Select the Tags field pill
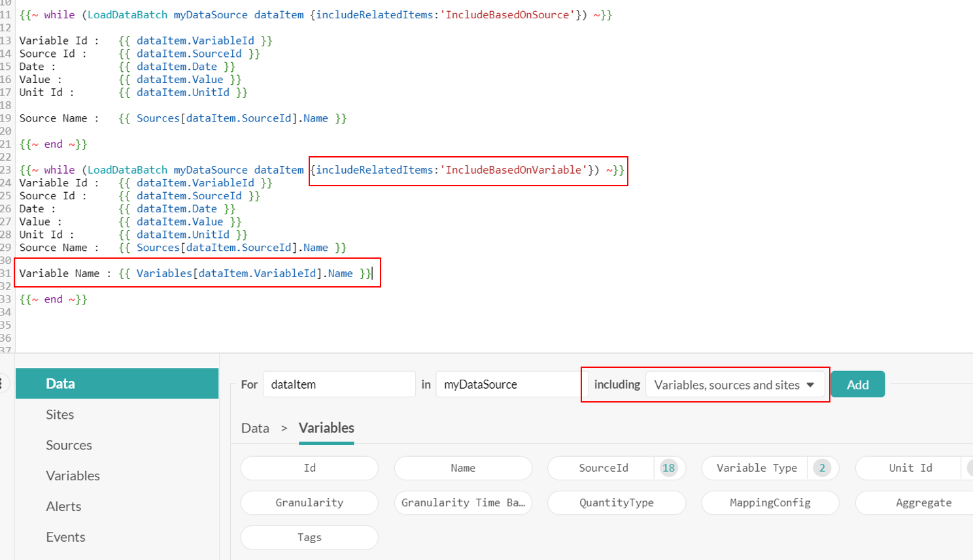This screenshot has width=973, height=560. [309, 537]
